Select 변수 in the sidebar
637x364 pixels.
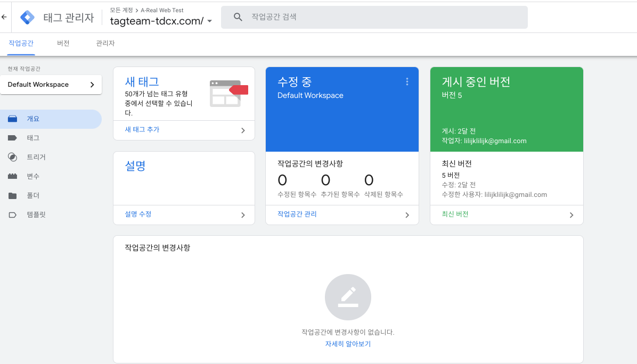coord(51,176)
